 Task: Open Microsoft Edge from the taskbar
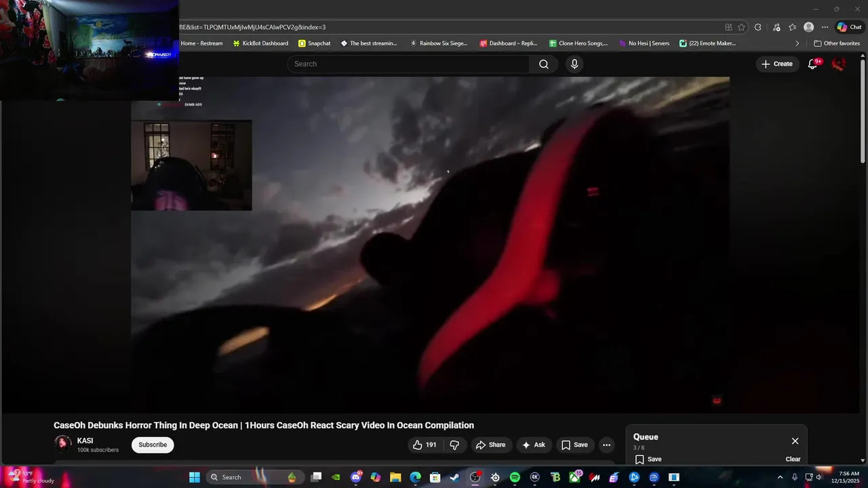(x=415, y=477)
